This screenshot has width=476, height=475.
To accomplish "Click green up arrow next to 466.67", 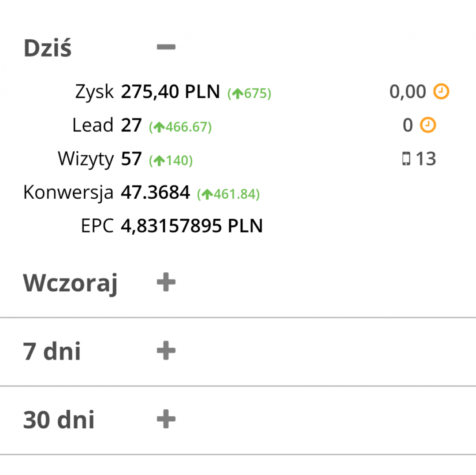I will (x=159, y=127).
